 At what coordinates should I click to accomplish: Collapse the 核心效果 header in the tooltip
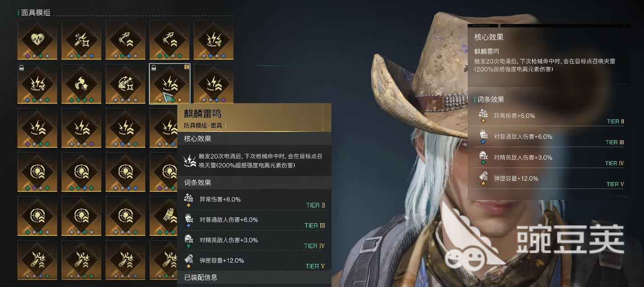(x=254, y=138)
